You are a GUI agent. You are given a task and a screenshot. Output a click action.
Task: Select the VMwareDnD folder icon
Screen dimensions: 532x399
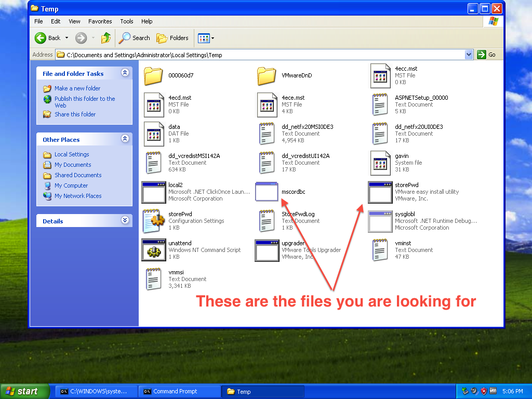(267, 75)
